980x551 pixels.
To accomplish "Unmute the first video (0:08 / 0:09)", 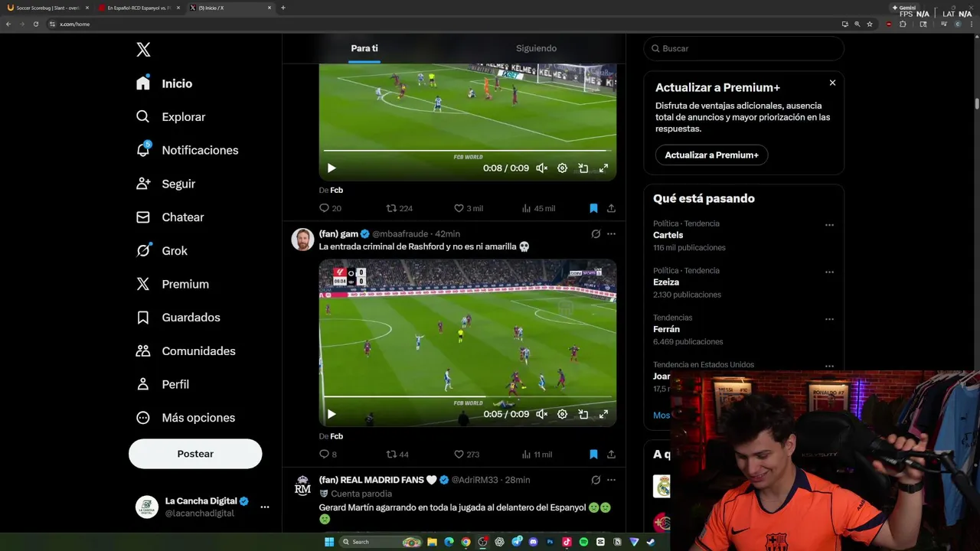I will pyautogui.click(x=541, y=168).
